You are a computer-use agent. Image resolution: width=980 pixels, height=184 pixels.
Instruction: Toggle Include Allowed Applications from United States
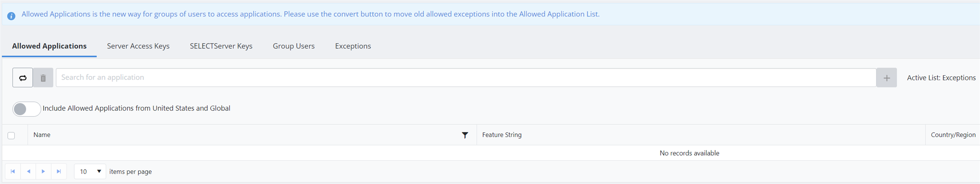click(x=27, y=109)
